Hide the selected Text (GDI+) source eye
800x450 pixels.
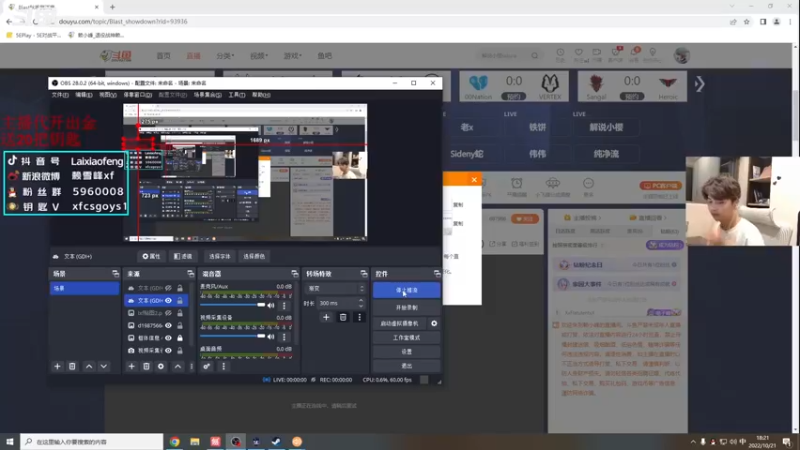point(168,301)
